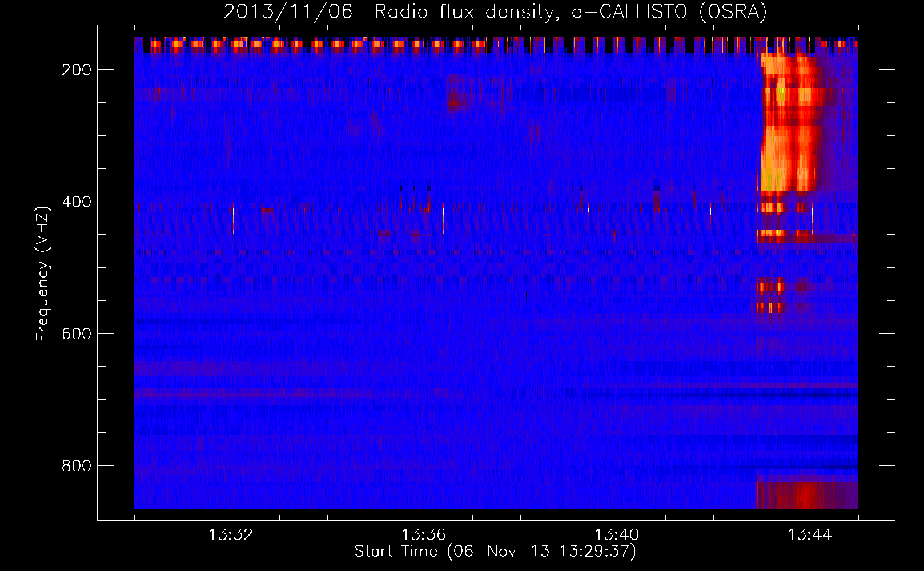This screenshot has width=924, height=571.
Task: Click the plot title '2013/11/06 Radio flux density, e-CALLISTO (OSRA)'
Action: pos(495,11)
